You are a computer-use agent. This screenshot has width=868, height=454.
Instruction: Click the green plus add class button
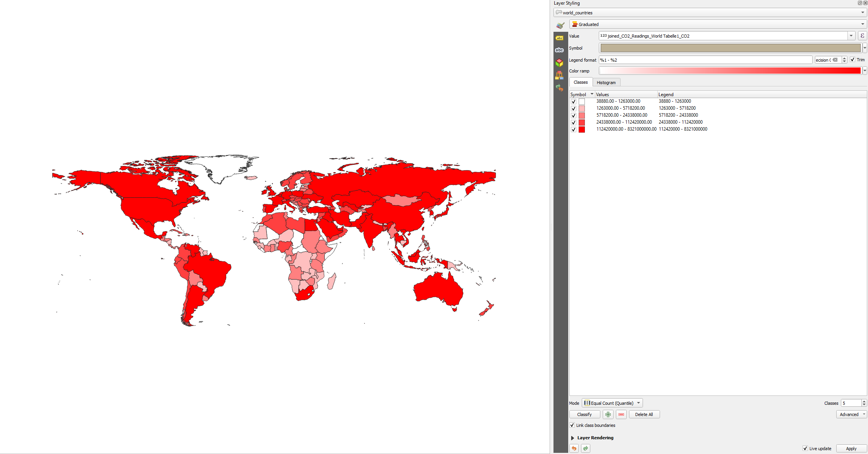coord(608,414)
